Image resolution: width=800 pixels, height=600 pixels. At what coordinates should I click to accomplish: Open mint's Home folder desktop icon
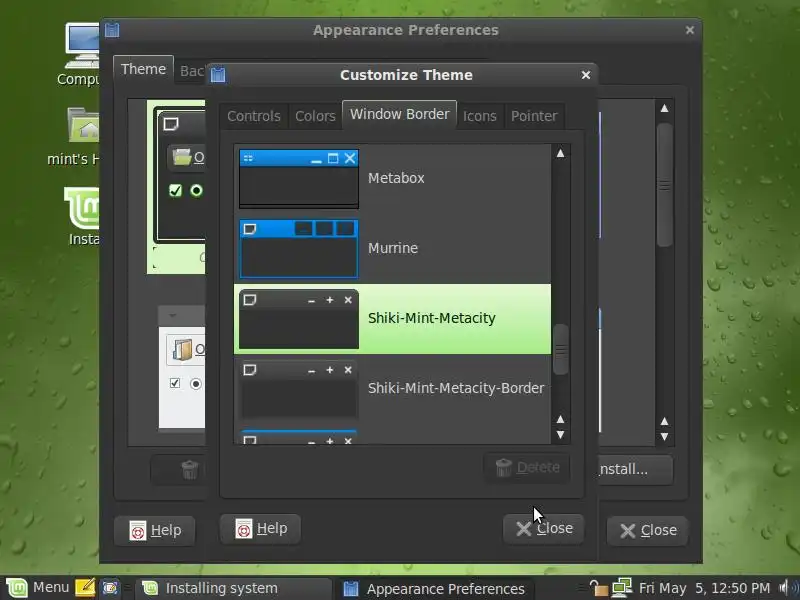click(x=75, y=137)
